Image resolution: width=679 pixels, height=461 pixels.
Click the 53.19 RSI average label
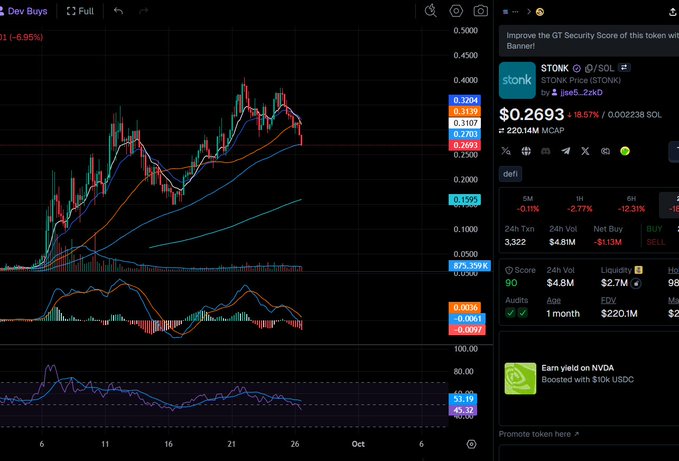(463, 399)
